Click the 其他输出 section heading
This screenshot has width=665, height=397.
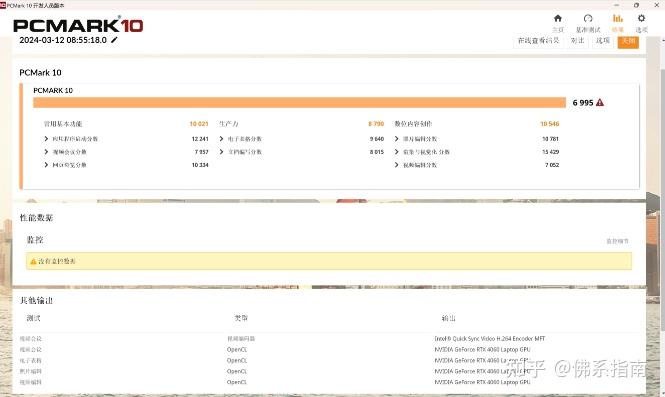coord(36,300)
